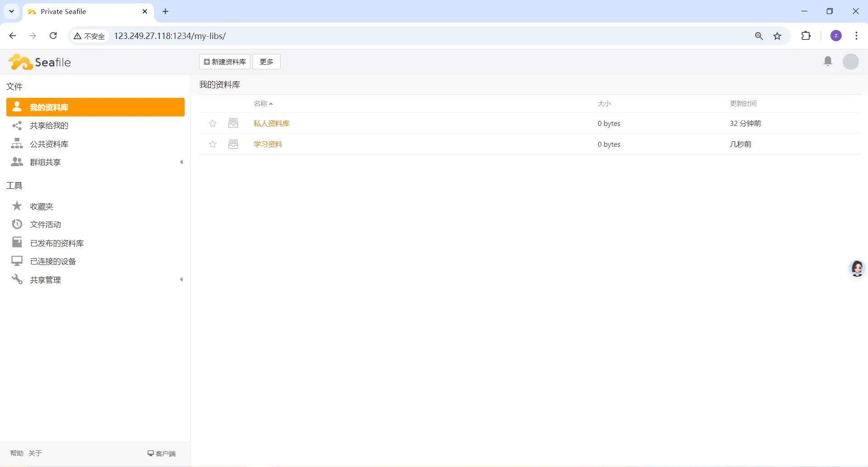Open the tab search dropdown

(12, 11)
